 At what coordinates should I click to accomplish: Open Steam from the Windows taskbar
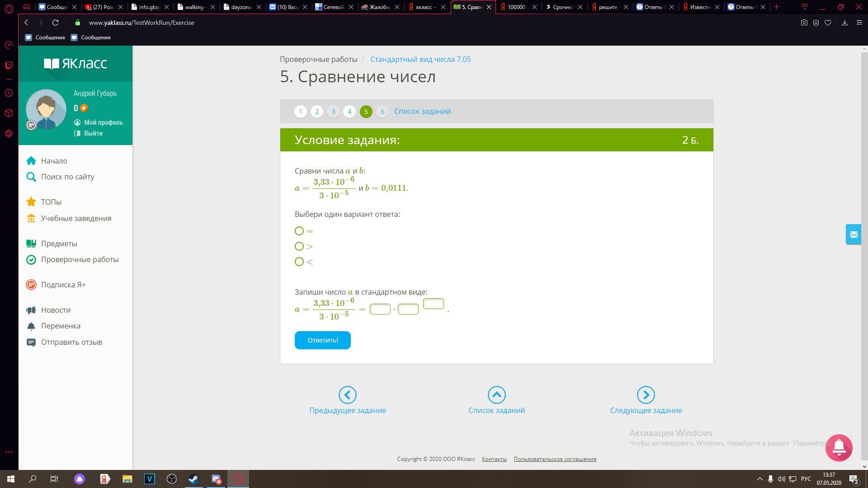click(x=193, y=479)
